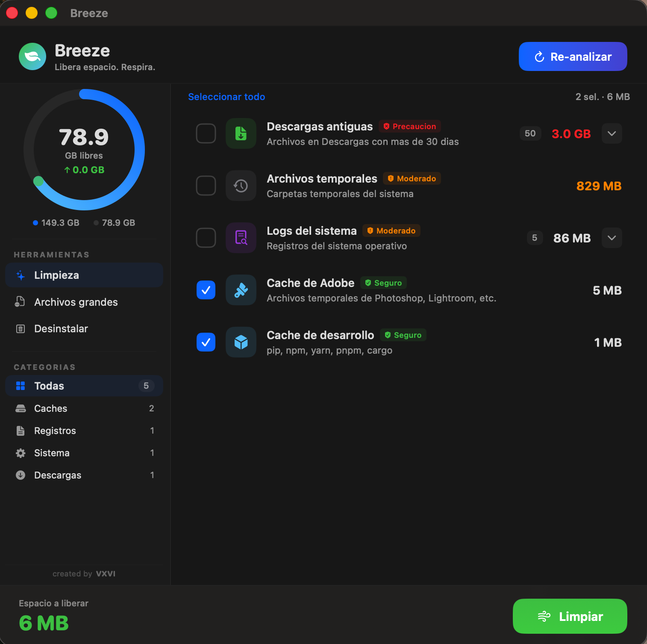Click the created by VXVI credit
The height and width of the screenshot is (644, 647).
pos(84,574)
